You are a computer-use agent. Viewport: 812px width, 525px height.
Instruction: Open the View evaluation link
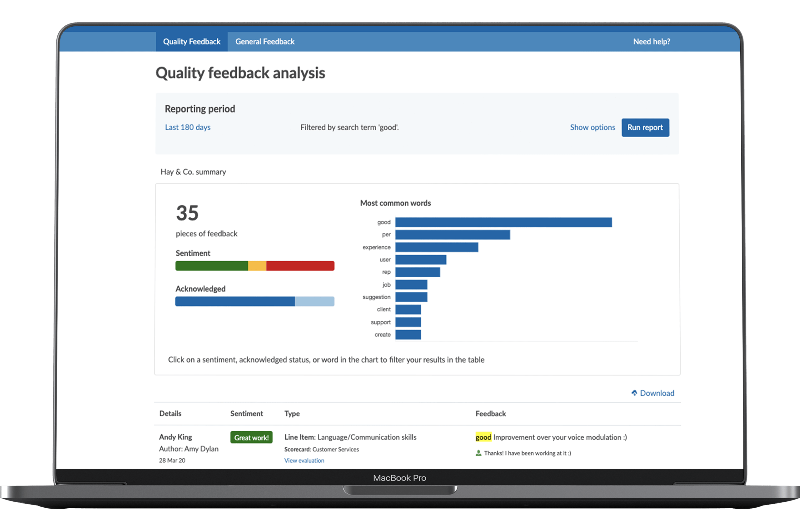tap(304, 460)
